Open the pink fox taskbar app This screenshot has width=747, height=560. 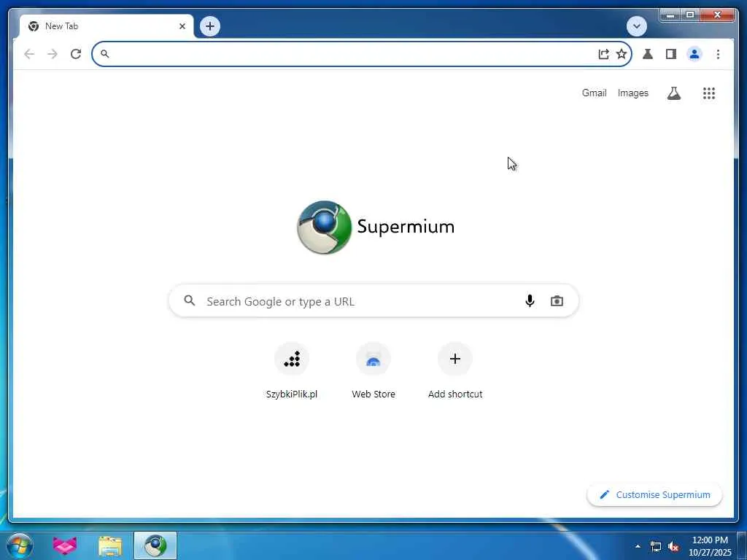[x=65, y=545]
